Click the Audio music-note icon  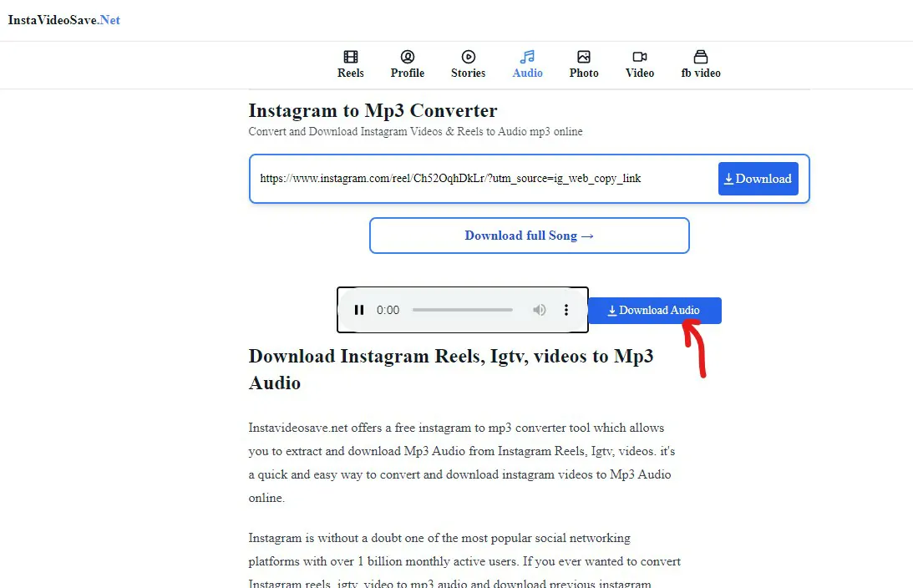coord(528,57)
